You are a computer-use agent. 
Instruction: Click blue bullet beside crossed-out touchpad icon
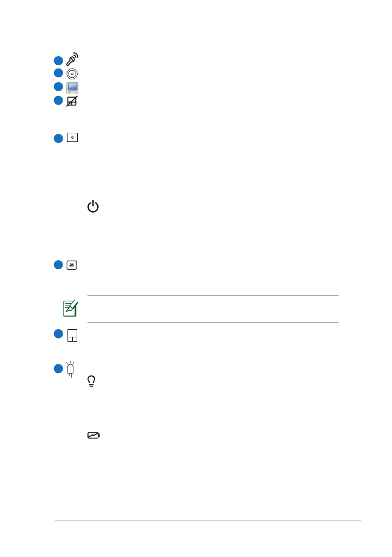[58, 100]
